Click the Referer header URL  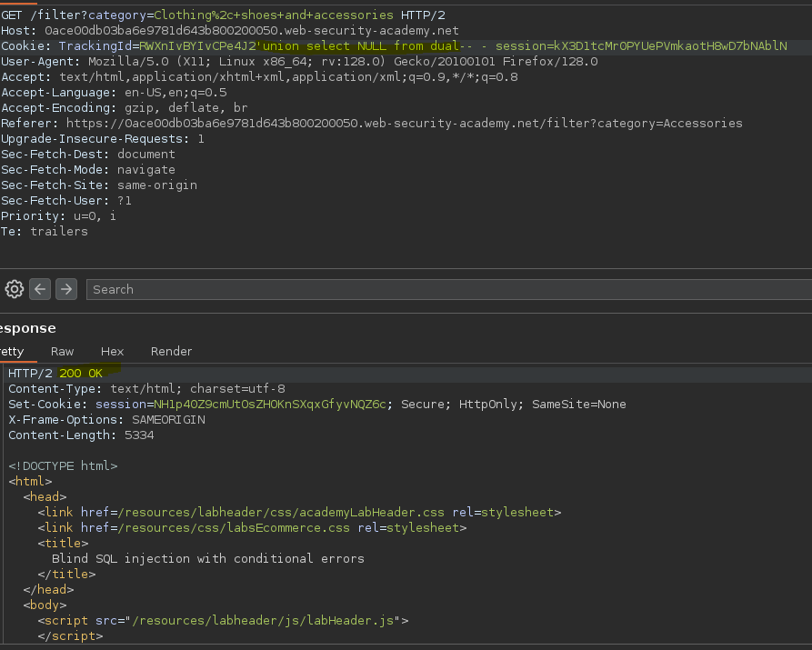coord(404,124)
